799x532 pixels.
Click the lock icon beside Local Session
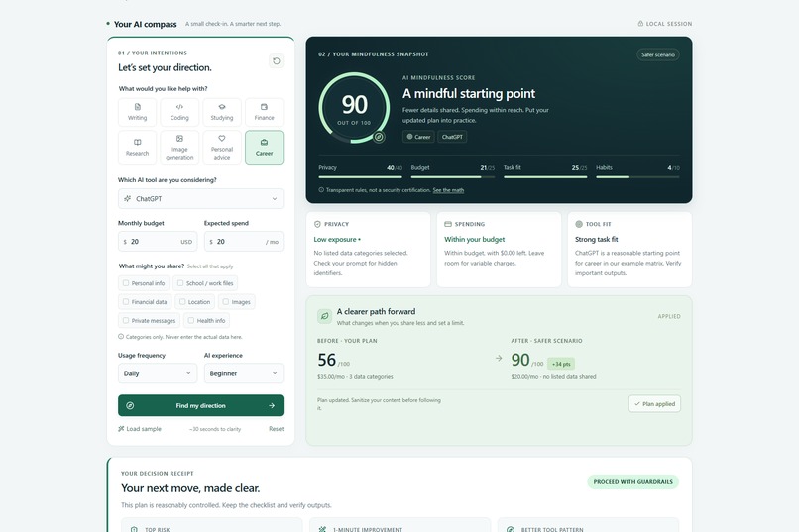point(640,24)
